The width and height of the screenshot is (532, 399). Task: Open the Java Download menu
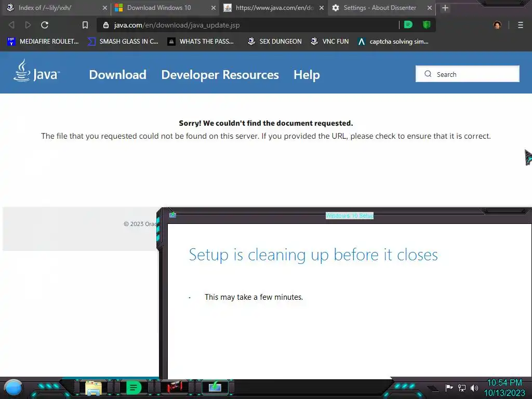(x=118, y=75)
